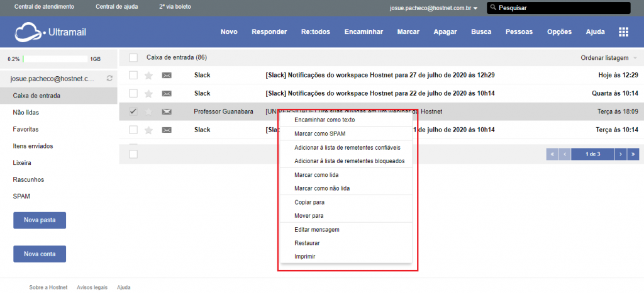
Task: Click the Nova pasta button
Action: pyautogui.click(x=40, y=220)
